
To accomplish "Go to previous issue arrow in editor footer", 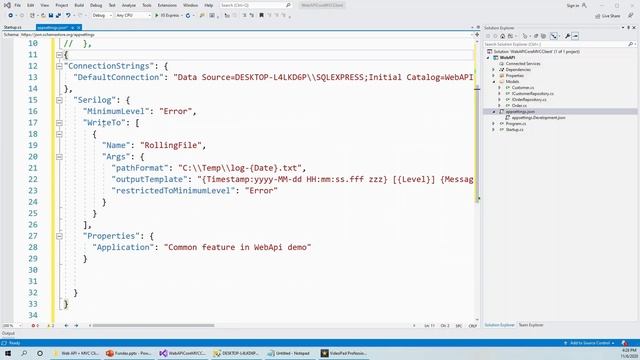I will [67, 326].
